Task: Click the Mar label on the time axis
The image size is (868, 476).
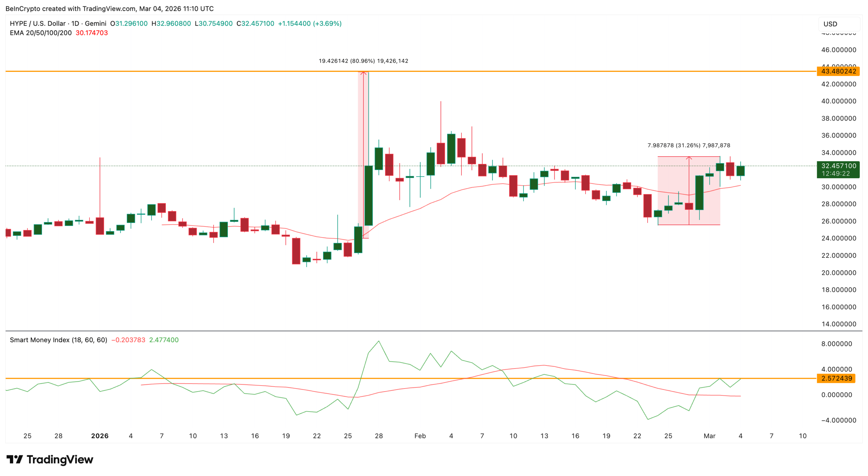Action: (709, 436)
